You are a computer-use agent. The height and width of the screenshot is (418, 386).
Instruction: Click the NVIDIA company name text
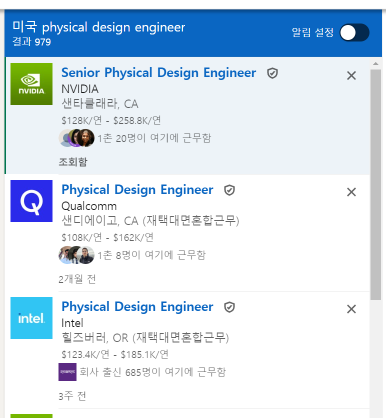coord(80,89)
